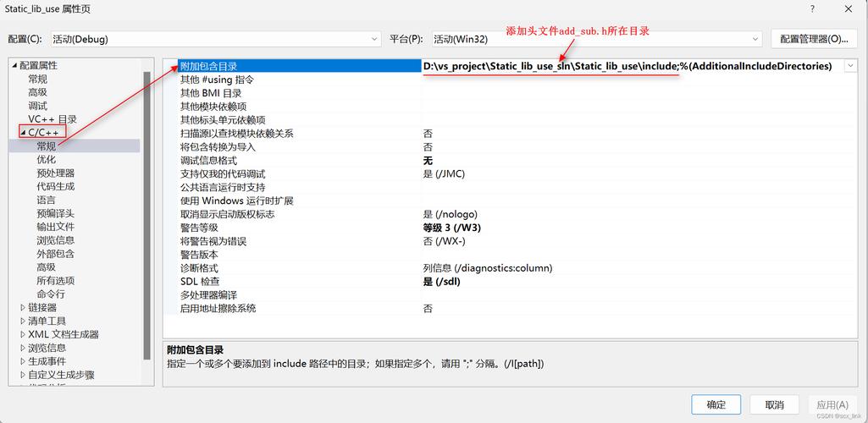Select 将包含转换为导入 property
The width and height of the screenshot is (868, 423).
pyautogui.click(x=218, y=147)
